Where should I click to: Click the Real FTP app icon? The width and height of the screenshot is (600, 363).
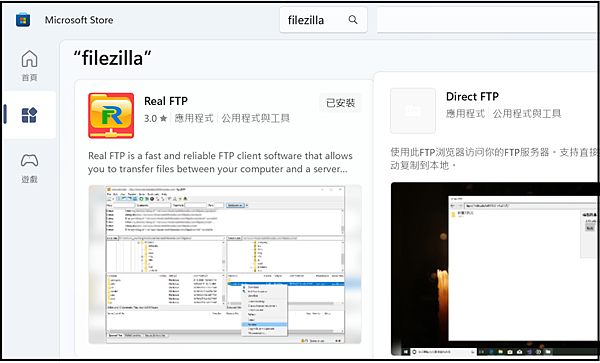111,115
